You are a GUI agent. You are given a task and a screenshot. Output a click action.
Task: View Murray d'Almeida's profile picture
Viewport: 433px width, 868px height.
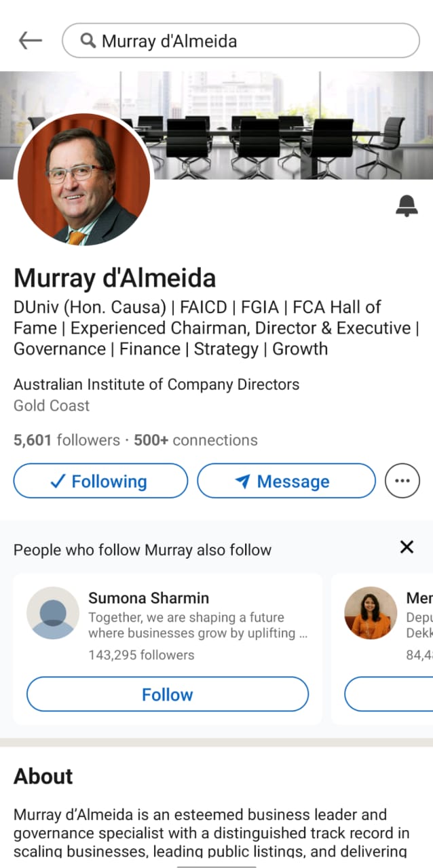(x=83, y=180)
